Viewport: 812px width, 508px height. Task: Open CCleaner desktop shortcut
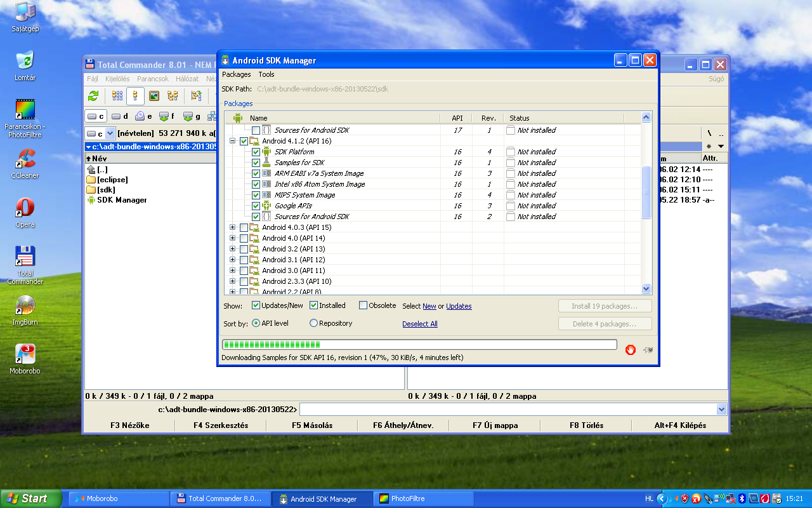tap(25, 163)
